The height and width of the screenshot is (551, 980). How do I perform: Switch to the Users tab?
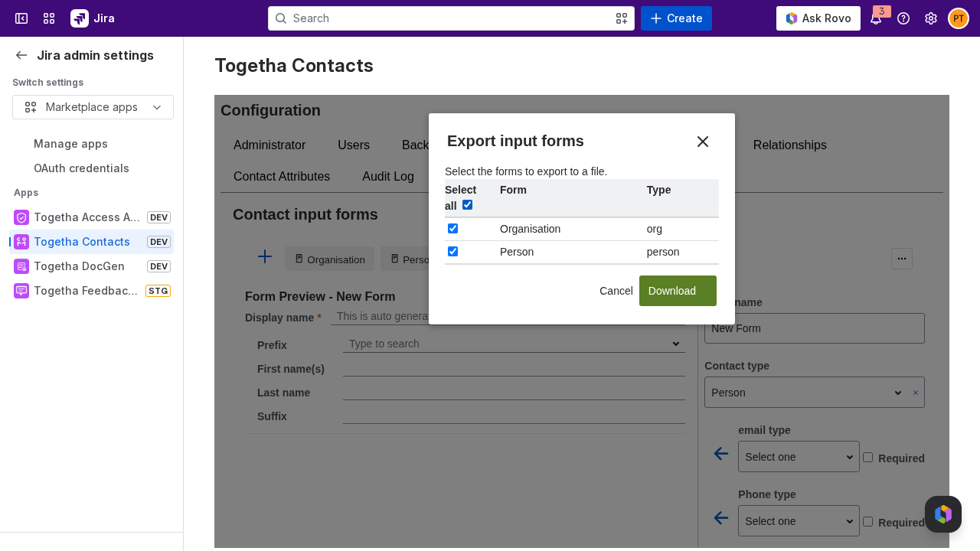tap(354, 145)
